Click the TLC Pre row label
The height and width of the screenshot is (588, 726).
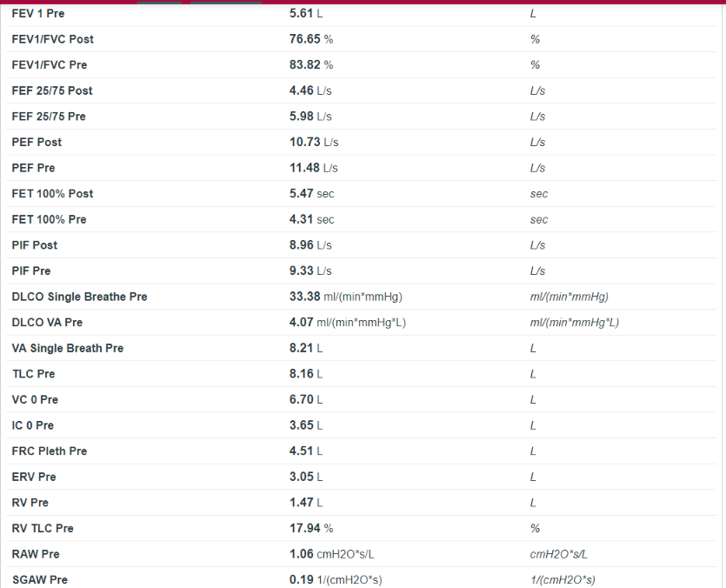pos(35,374)
